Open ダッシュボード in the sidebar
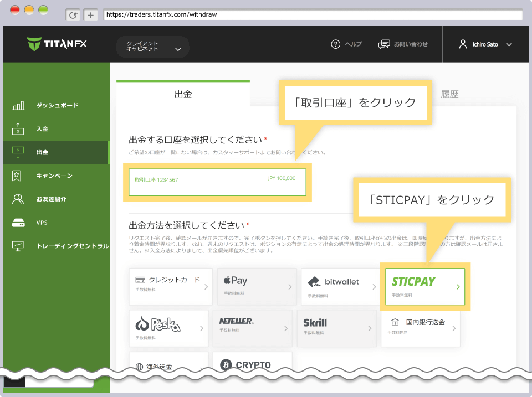This screenshot has height=397, width=532. click(57, 105)
